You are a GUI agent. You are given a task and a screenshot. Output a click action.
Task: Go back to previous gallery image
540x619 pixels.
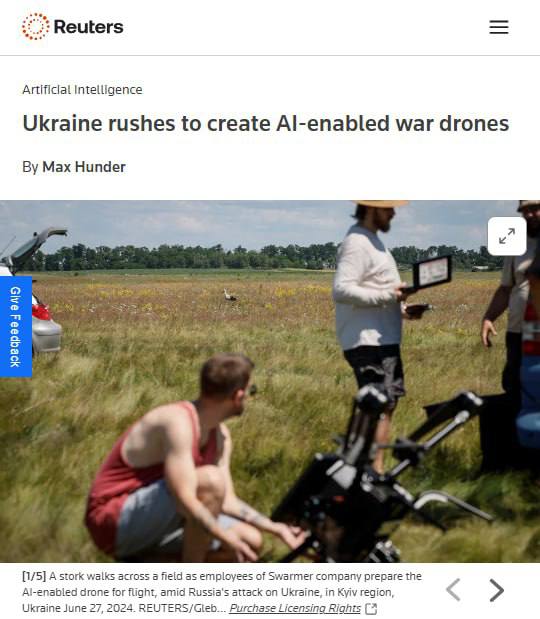coord(453,590)
